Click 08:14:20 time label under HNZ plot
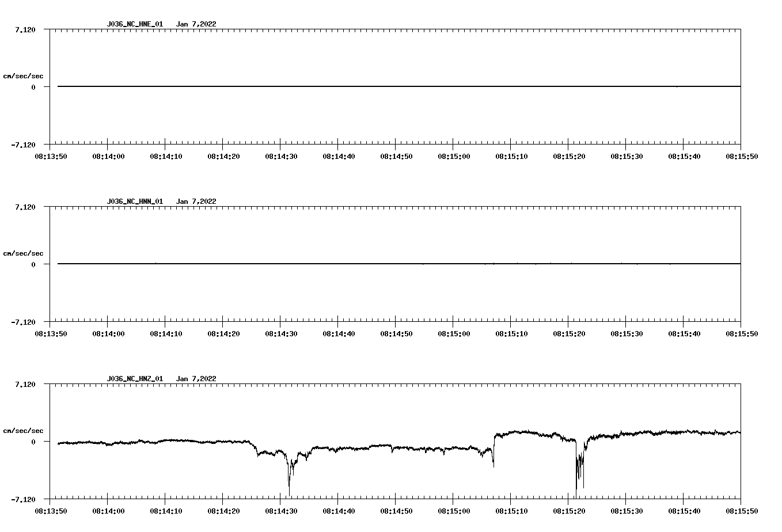 pos(223,511)
